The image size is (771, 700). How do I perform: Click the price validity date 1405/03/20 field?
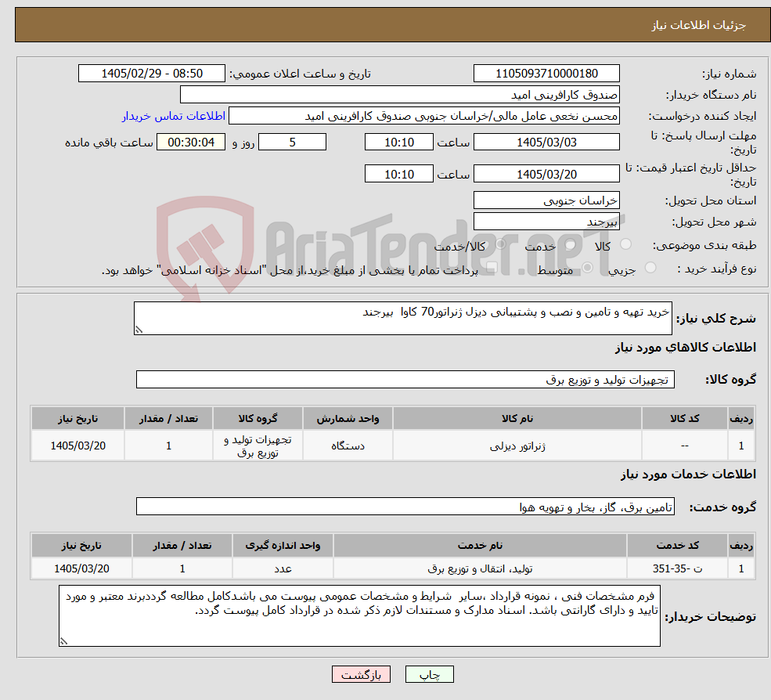coord(546,174)
